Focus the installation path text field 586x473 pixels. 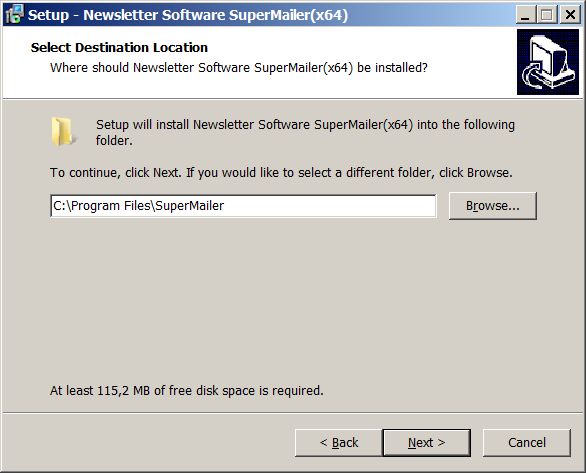(243, 206)
